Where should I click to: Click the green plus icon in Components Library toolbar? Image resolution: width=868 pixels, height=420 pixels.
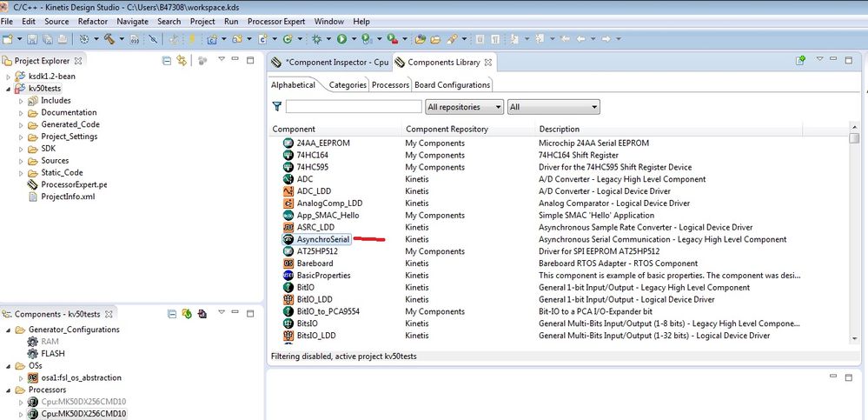(800, 60)
